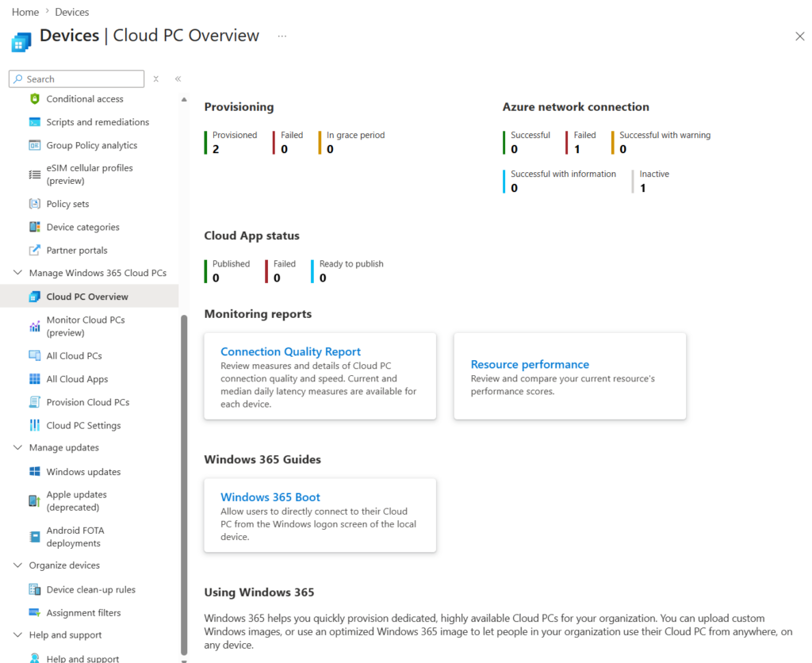Click the Conditional access shield icon

34,99
